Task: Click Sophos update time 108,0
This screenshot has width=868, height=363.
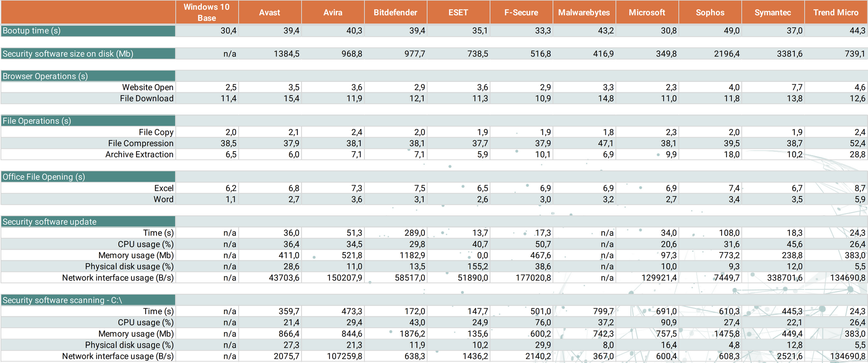Action: pyautogui.click(x=729, y=233)
